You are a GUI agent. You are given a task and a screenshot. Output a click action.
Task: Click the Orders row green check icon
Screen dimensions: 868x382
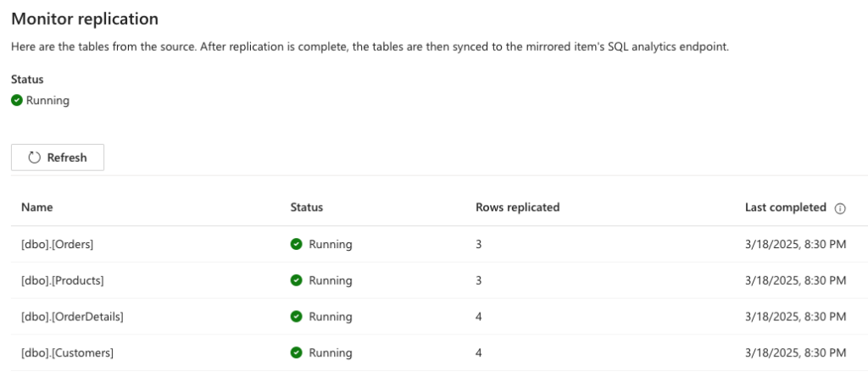click(x=296, y=244)
